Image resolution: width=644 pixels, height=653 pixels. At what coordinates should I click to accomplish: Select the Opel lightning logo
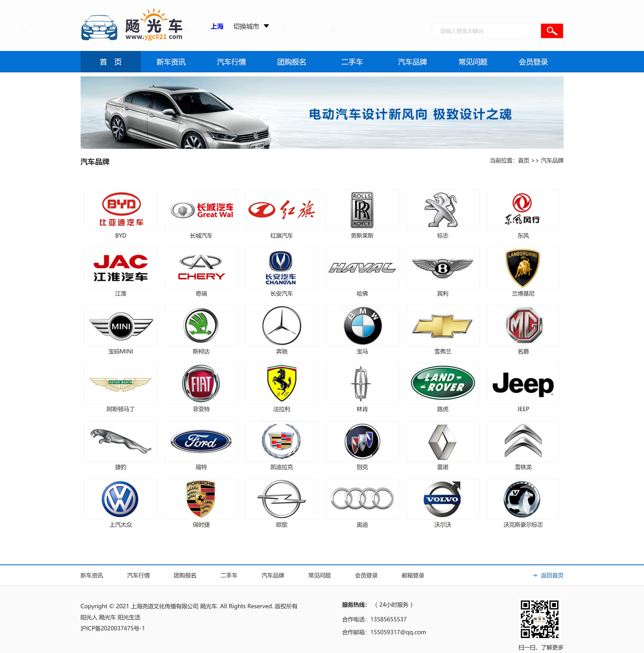tap(282, 499)
